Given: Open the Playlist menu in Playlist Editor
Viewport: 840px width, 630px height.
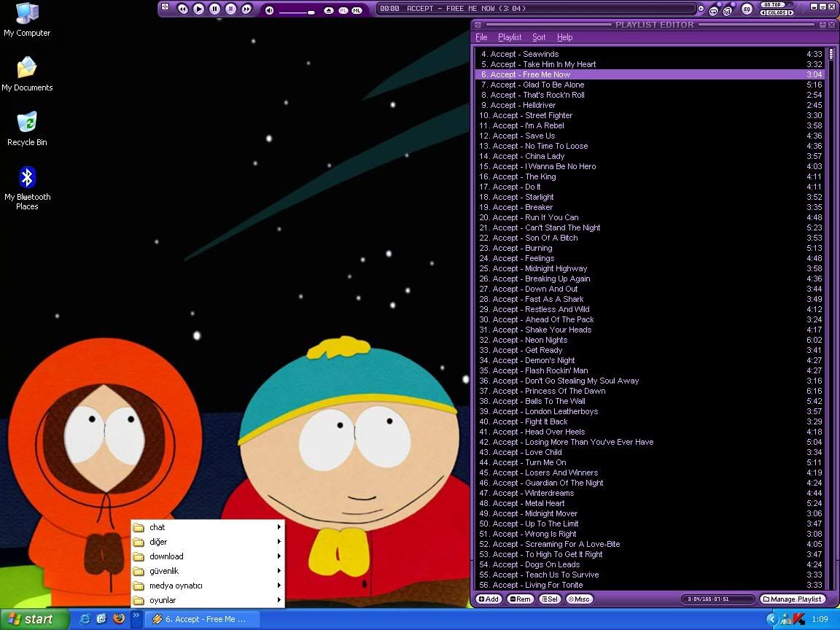Looking at the screenshot, I should click(x=510, y=37).
